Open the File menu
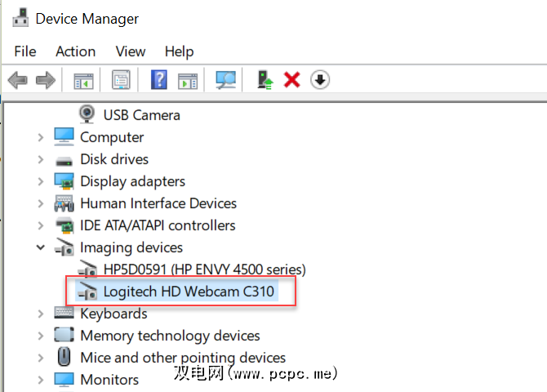The height and width of the screenshot is (392, 547). pos(25,51)
